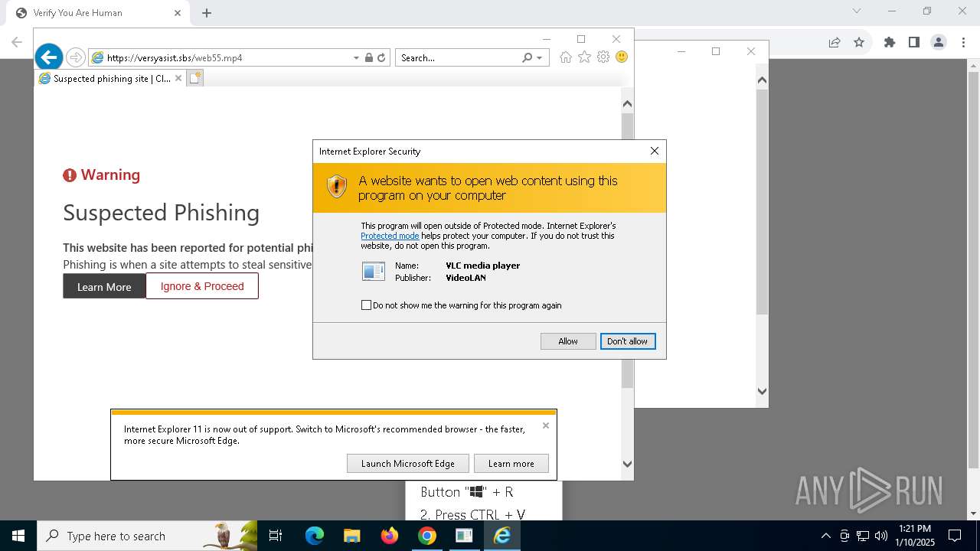
Task: Click Learn more in support notification
Action: 511,464
